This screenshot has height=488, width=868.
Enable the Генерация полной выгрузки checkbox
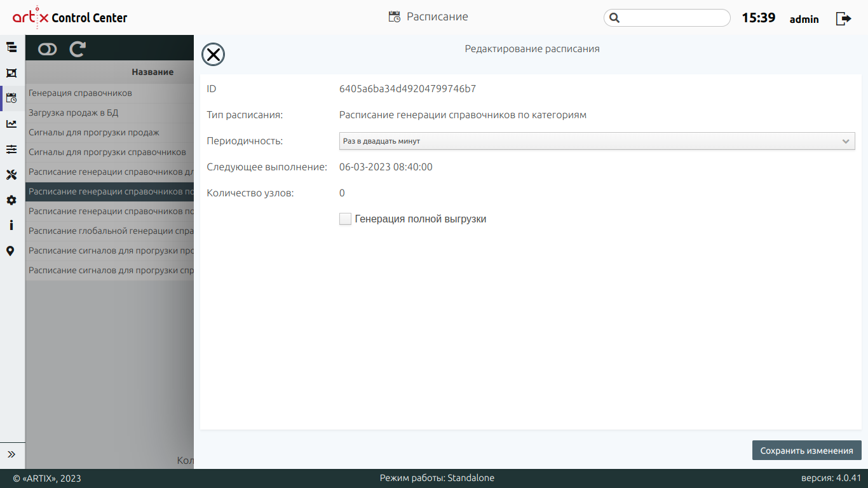(x=345, y=219)
